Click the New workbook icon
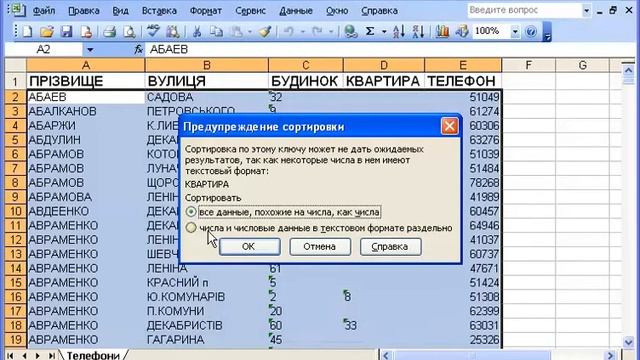The width and height of the screenshot is (640, 360). click(x=27, y=31)
